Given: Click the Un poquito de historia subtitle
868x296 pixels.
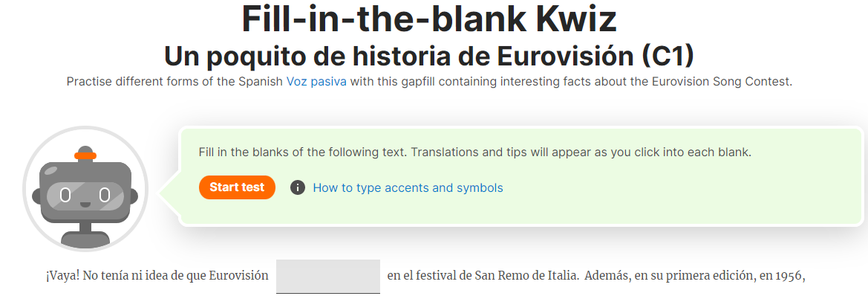Looking at the screenshot, I should [429, 56].
